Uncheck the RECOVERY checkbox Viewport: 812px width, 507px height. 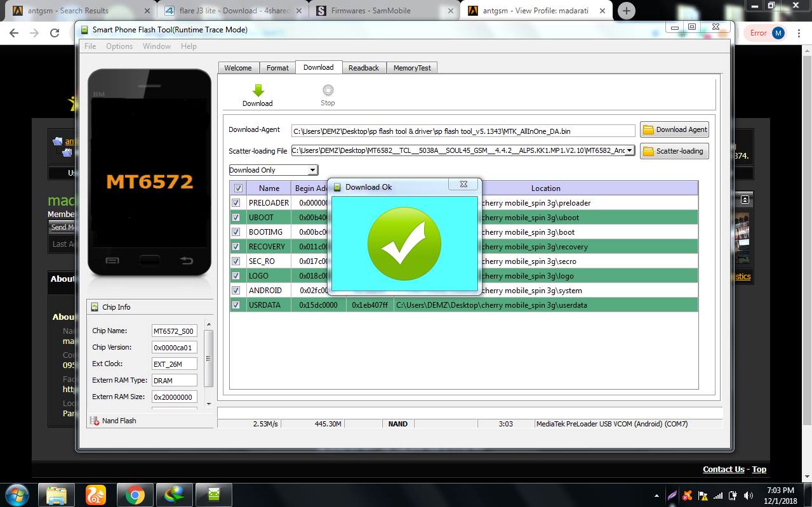pos(236,247)
